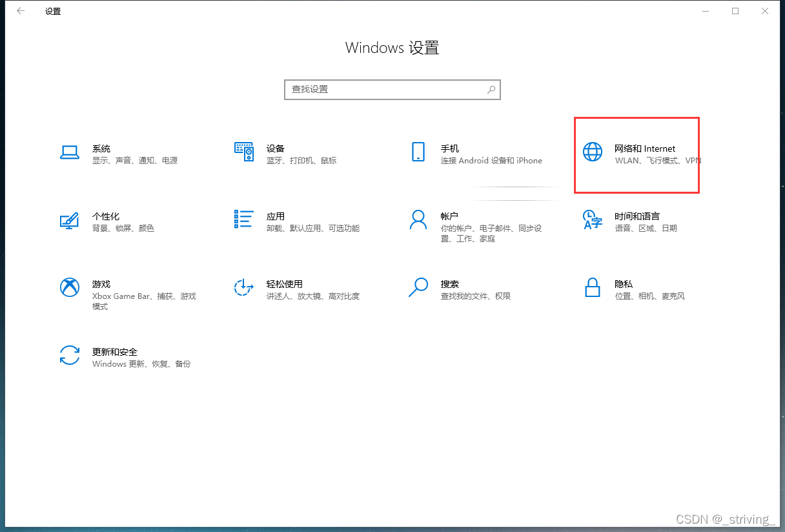Minimize the 设置 window
The width and height of the screenshot is (785, 532).
pyautogui.click(x=706, y=11)
